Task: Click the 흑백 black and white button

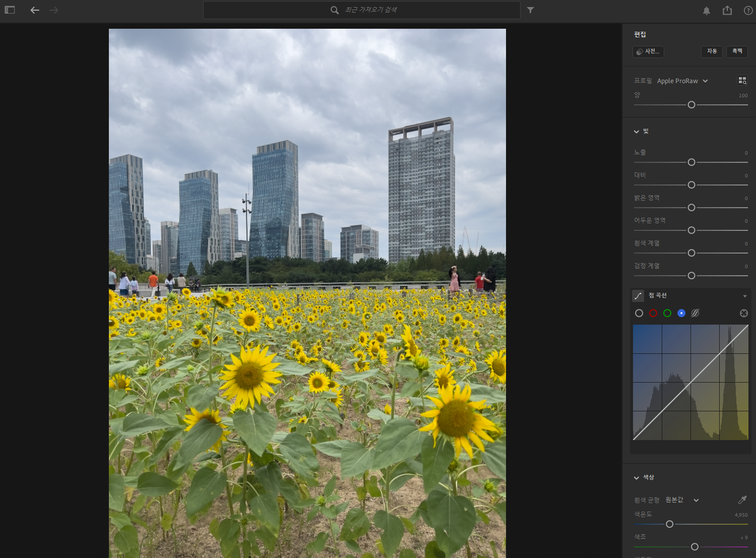Action: pyautogui.click(x=737, y=51)
